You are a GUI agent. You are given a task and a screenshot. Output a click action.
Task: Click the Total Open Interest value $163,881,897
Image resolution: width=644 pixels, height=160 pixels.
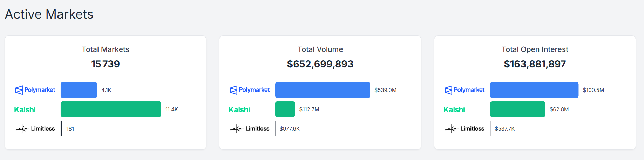click(x=535, y=64)
